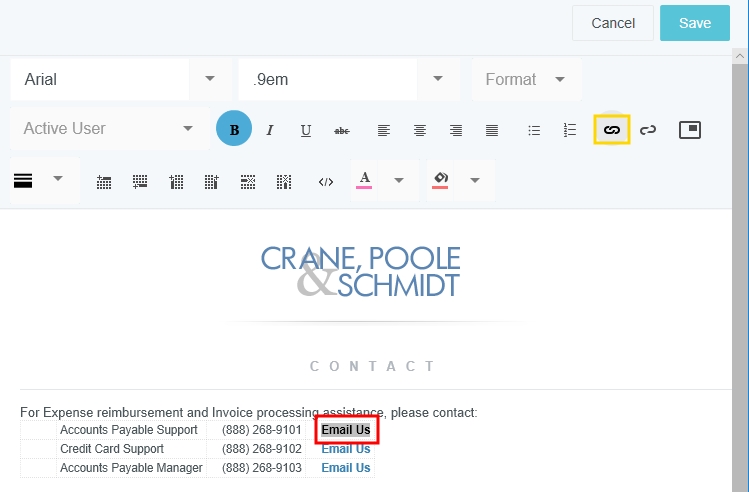
Task: Insert an image using picture icon
Action: 690,130
